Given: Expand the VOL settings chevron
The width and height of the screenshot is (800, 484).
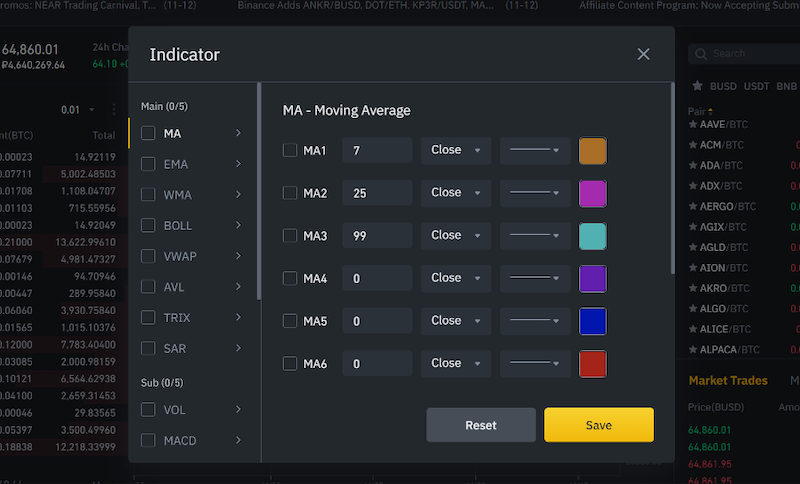Looking at the screenshot, I should tap(238, 410).
